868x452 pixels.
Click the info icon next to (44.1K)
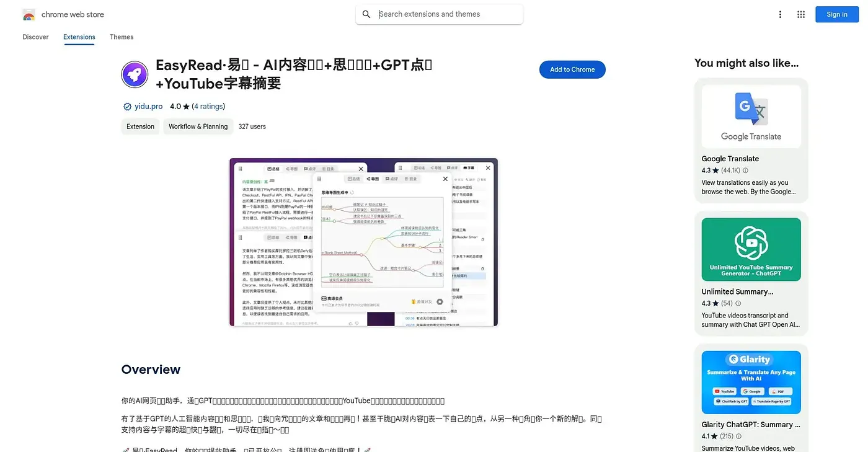coord(745,171)
